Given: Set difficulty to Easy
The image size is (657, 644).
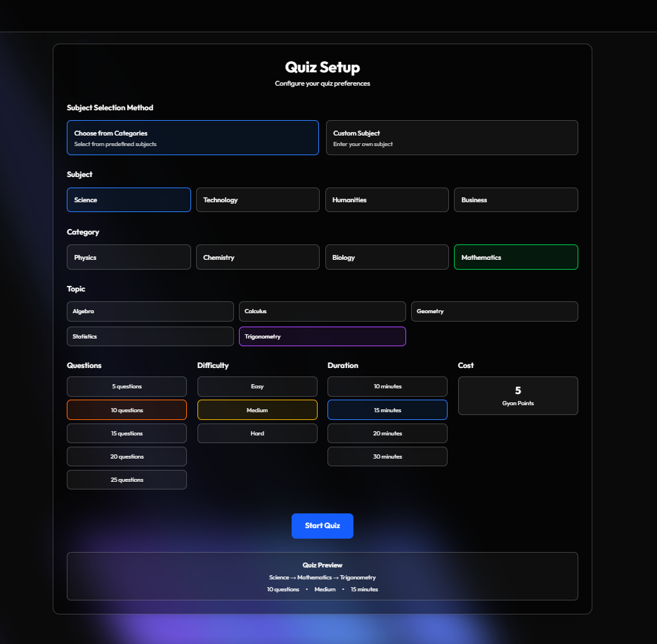Looking at the screenshot, I should [257, 386].
